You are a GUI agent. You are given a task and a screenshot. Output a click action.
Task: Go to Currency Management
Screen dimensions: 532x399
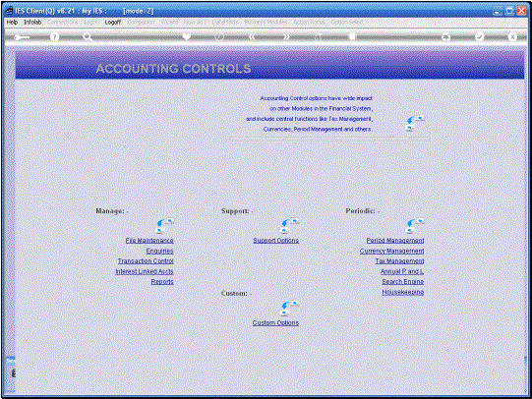point(392,251)
